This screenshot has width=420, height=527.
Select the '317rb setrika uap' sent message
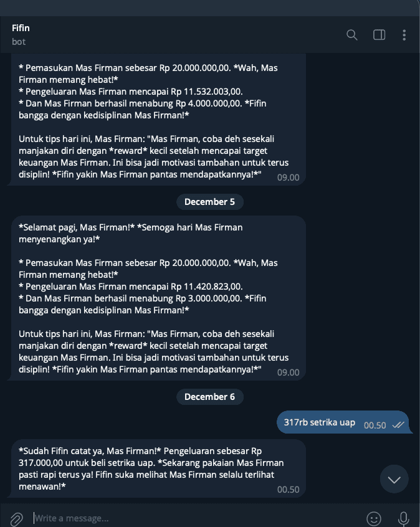[x=343, y=422]
